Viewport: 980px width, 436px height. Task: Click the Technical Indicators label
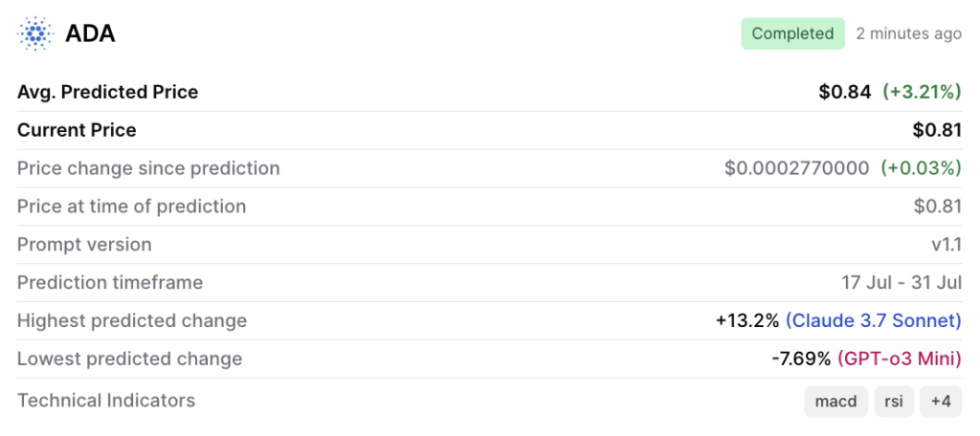(106, 401)
